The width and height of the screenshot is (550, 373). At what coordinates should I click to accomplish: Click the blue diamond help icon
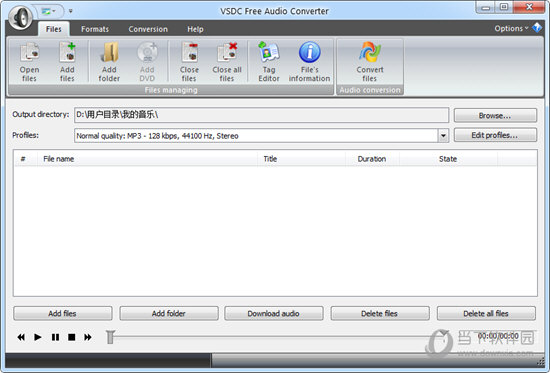tap(537, 27)
